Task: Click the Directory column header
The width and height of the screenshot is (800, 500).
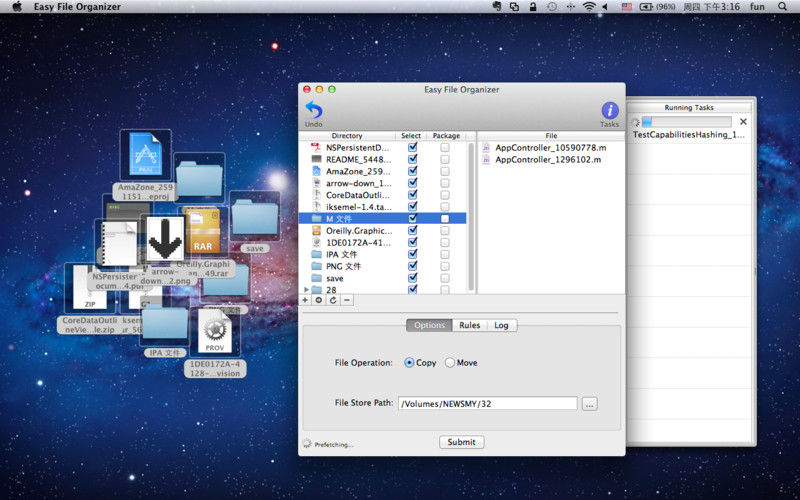Action: pyautogui.click(x=347, y=136)
